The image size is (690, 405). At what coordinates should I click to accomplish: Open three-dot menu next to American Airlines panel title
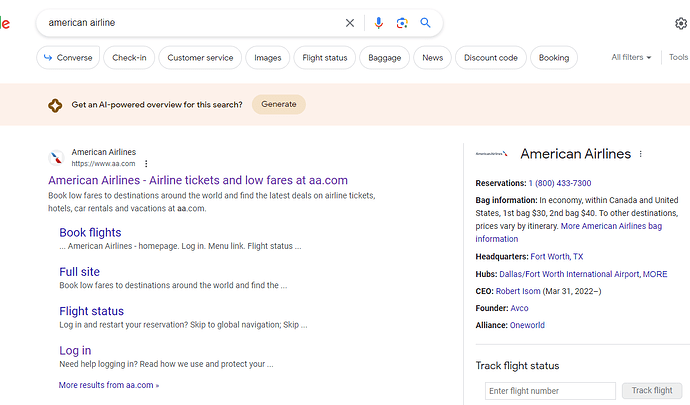point(641,154)
